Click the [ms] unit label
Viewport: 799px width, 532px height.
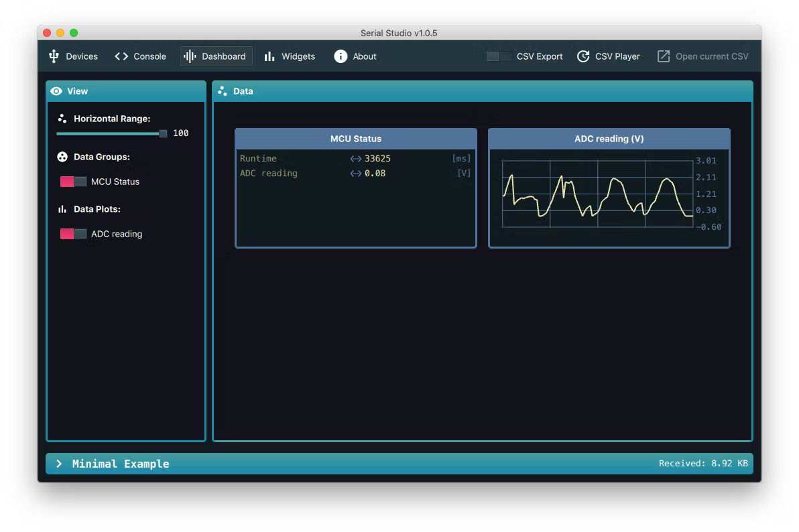coord(461,159)
